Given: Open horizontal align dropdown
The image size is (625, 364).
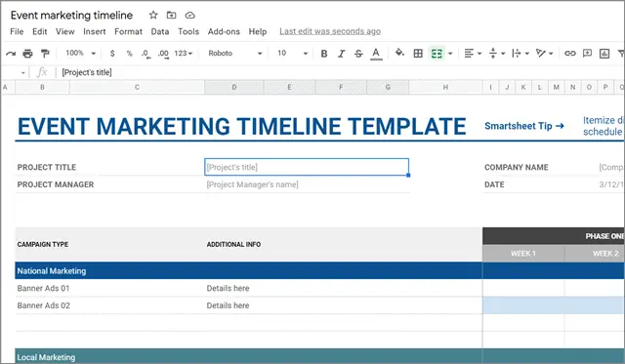Looking at the screenshot, I should click(x=473, y=54).
